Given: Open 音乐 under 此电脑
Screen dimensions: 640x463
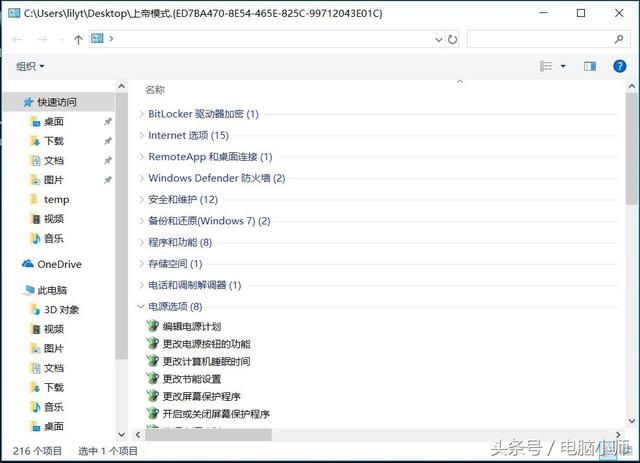Looking at the screenshot, I should tap(53, 407).
